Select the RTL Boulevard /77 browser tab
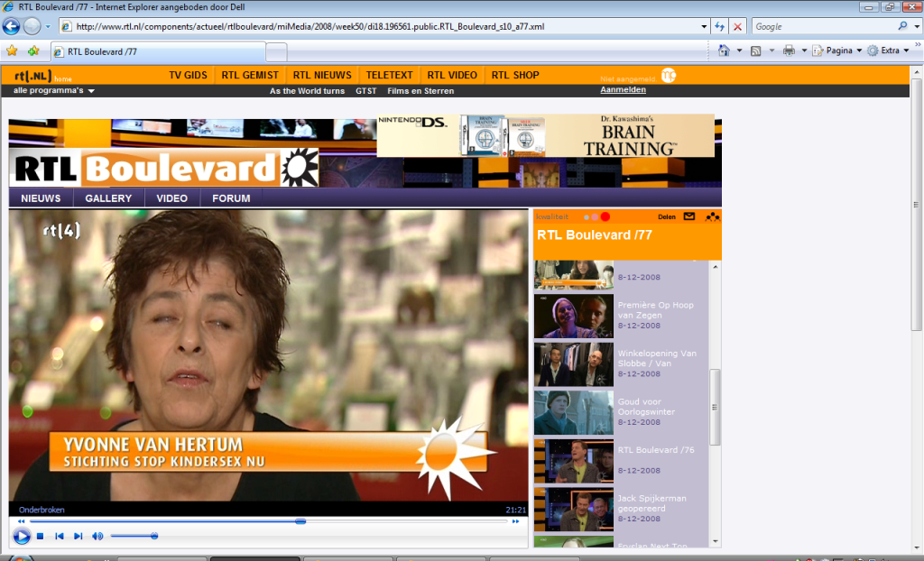 coord(158,51)
